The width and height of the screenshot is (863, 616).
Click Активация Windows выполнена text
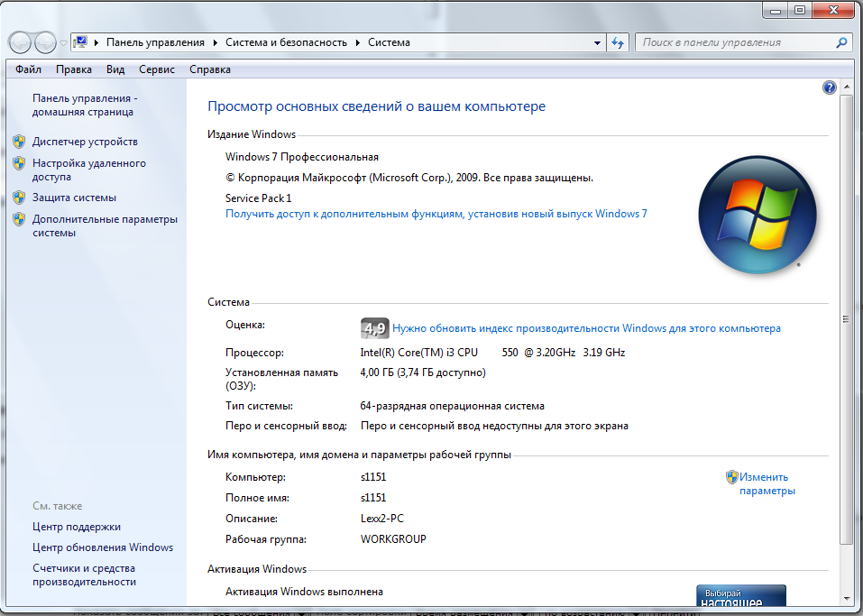pos(305,592)
